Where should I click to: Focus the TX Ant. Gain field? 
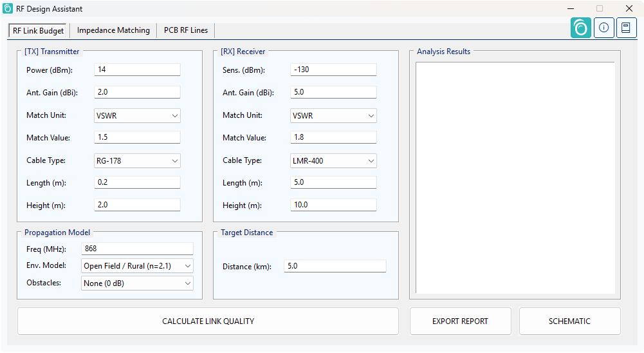pyautogui.click(x=137, y=92)
